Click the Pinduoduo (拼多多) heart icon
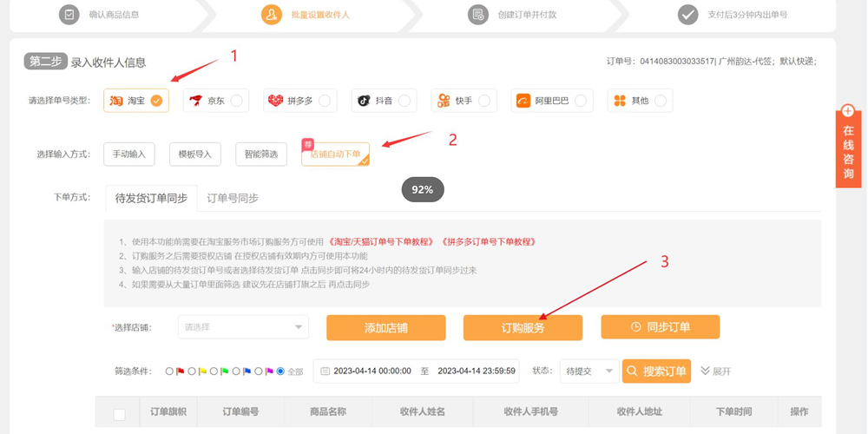 click(275, 101)
